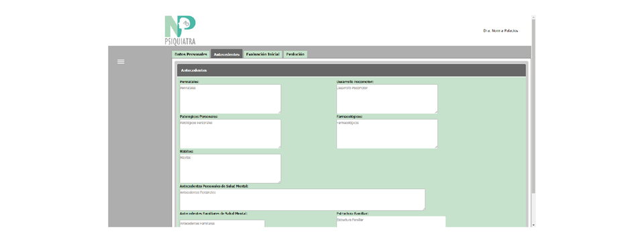Click the page scrollbar down arrow
Image resolution: width=644 pixels, height=242 pixels.
click(533, 225)
